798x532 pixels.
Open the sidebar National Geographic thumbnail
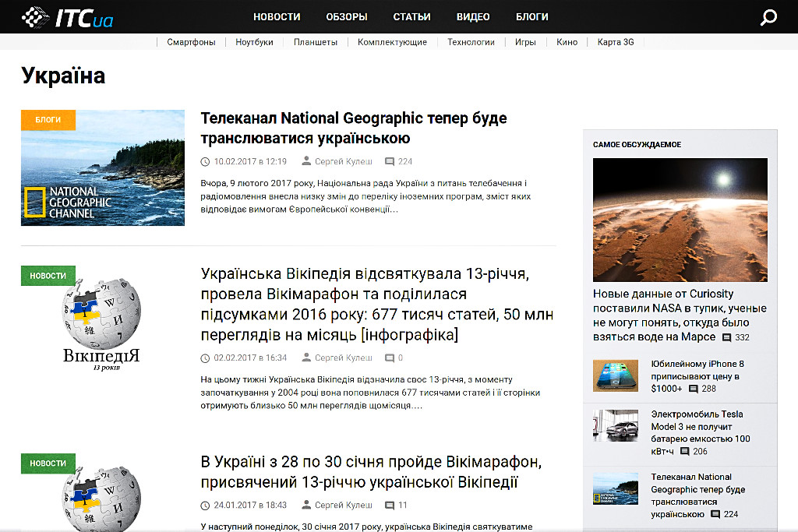click(x=616, y=488)
